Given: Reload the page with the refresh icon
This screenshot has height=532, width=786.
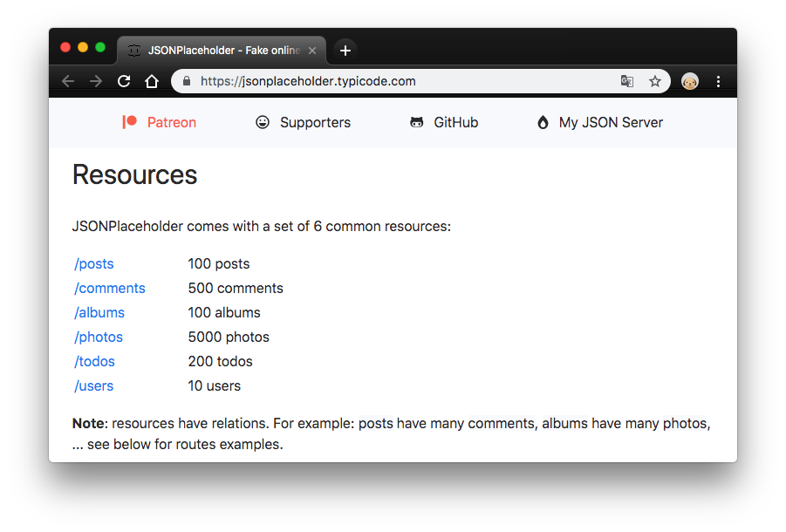Looking at the screenshot, I should tap(124, 81).
